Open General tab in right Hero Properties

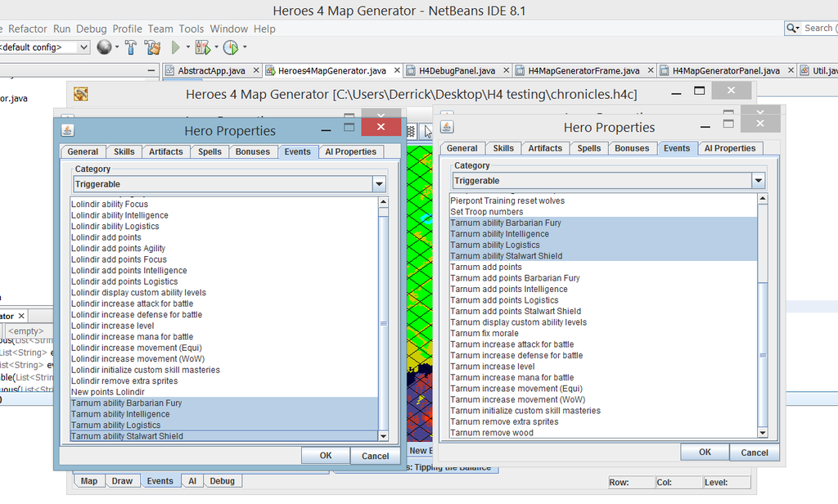tap(462, 149)
